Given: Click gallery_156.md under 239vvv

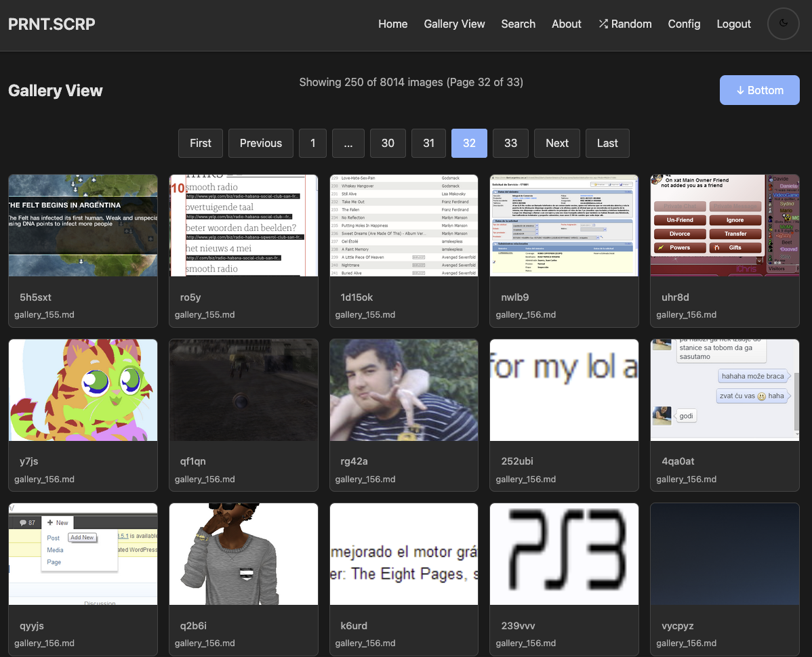Looking at the screenshot, I should point(525,643).
